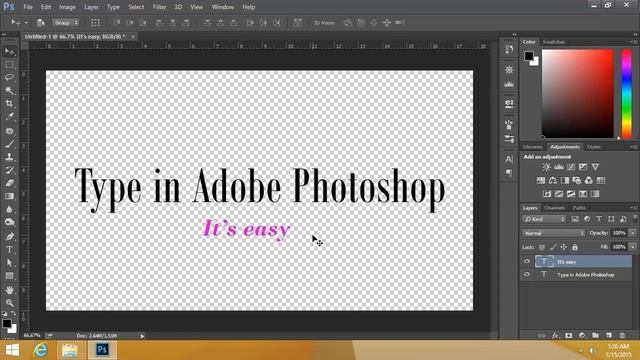Select the Clone Stamp tool
This screenshot has height=360, width=640.
click(9, 157)
